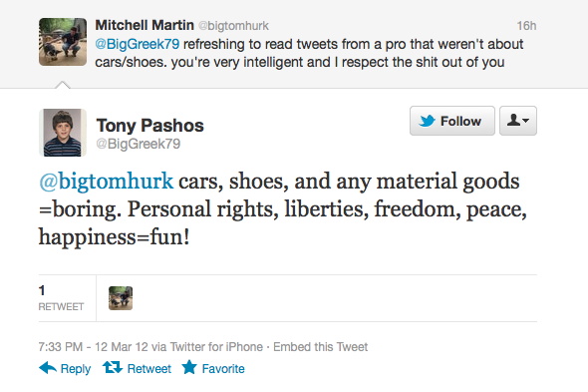Click the Follow button with bird icon

pyautogui.click(x=451, y=121)
